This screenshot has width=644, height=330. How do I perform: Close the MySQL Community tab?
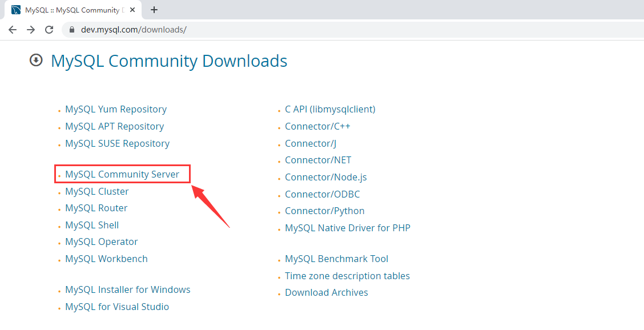tap(132, 10)
